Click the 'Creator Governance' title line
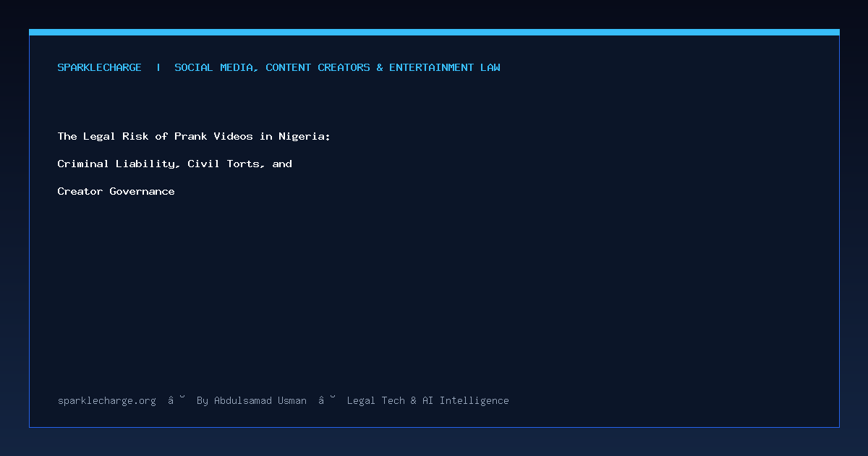868x456 pixels. [x=116, y=191]
